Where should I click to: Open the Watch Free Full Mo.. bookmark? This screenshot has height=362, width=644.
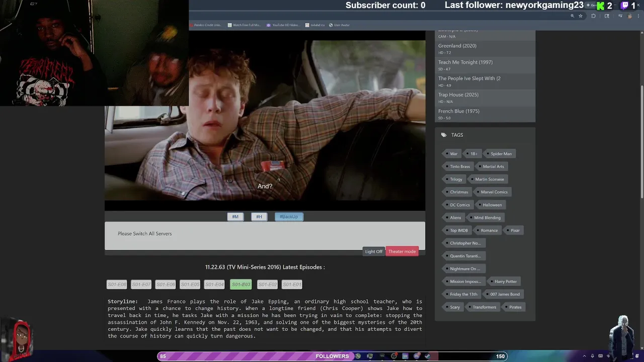244,25
